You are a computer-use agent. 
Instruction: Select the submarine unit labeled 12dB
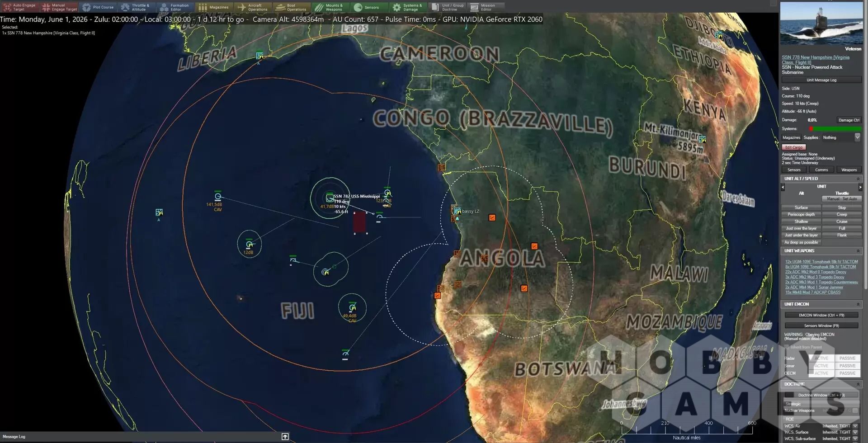click(249, 244)
